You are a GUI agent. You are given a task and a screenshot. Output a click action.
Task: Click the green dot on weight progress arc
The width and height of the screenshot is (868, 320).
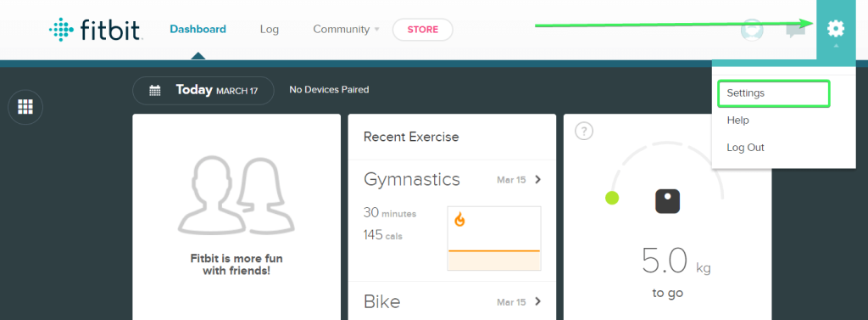point(612,198)
